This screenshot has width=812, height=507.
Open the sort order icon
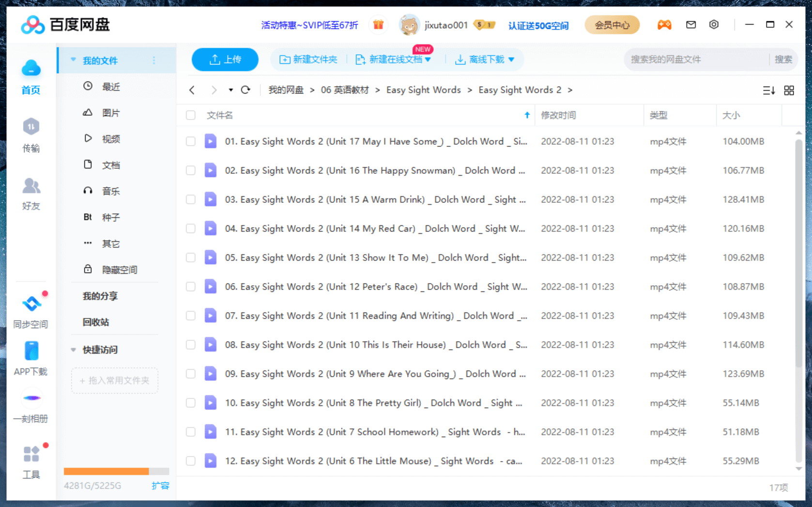(x=768, y=91)
